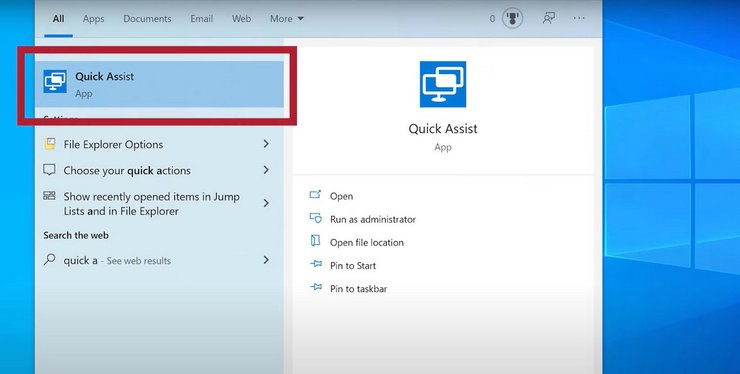Screen dimensions: 740x374
Task: Click the feedback person icon
Action: [548, 18]
